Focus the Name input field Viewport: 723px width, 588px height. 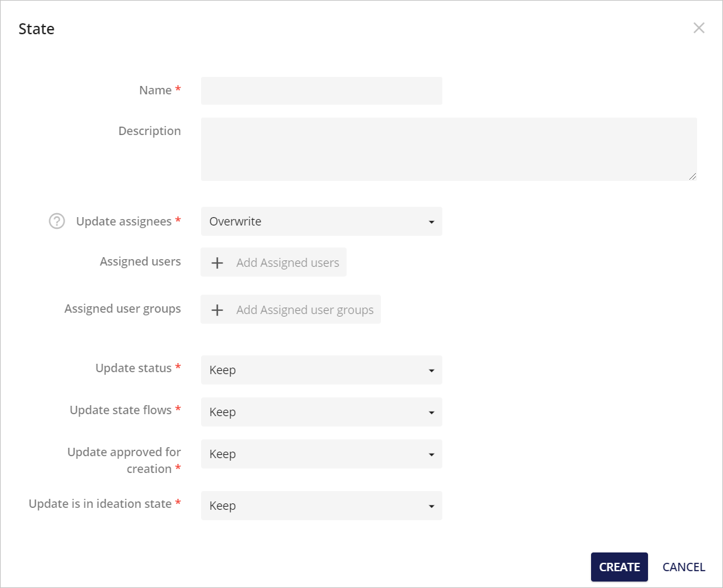point(321,90)
